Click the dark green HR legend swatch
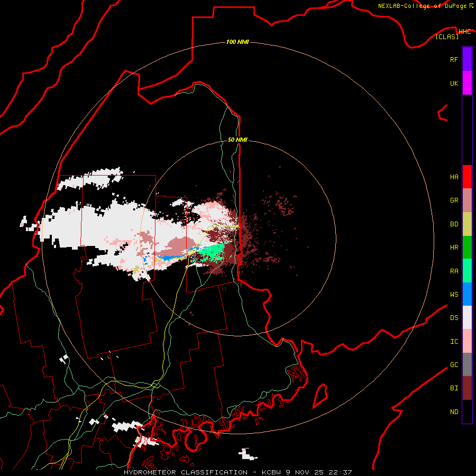 coord(467,248)
